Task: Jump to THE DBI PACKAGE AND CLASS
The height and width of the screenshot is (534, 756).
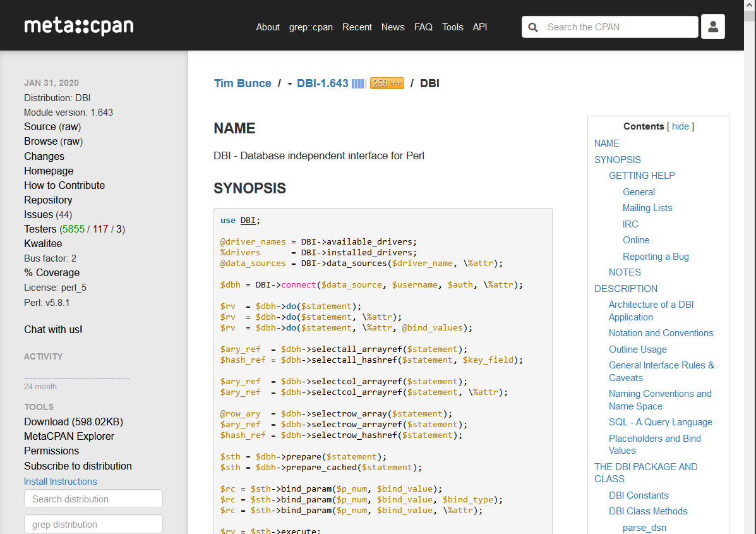Action: 645,473
